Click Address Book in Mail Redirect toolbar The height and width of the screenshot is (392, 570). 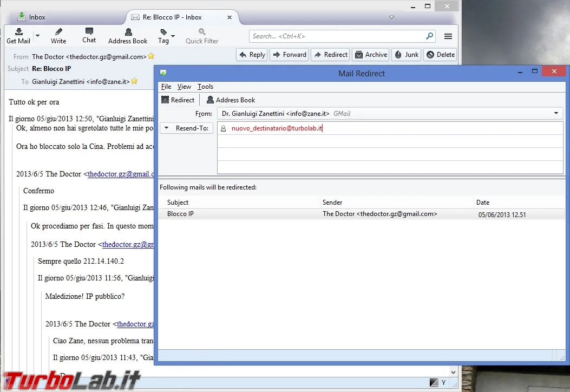tap(231, 100)
